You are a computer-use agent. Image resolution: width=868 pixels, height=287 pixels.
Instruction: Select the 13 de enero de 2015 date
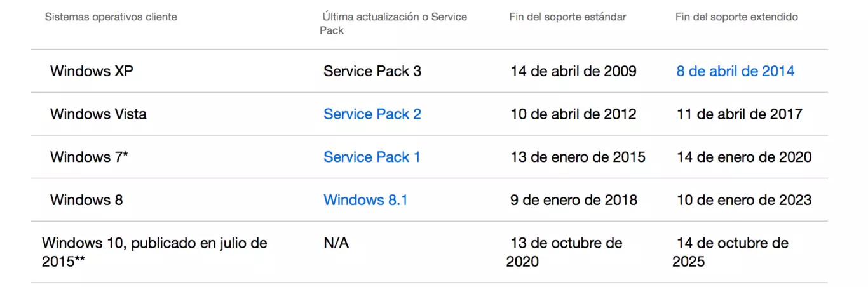(x=578, y=157)
